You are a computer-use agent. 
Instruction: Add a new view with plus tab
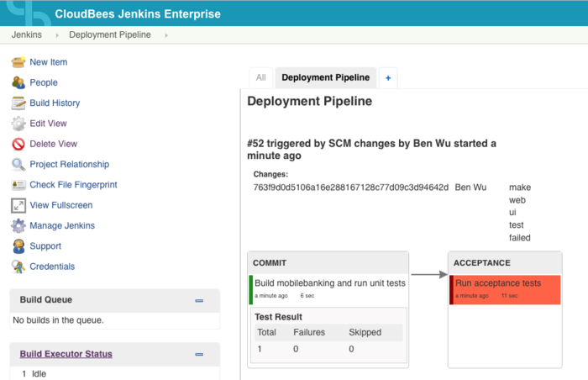coord(388,77)
